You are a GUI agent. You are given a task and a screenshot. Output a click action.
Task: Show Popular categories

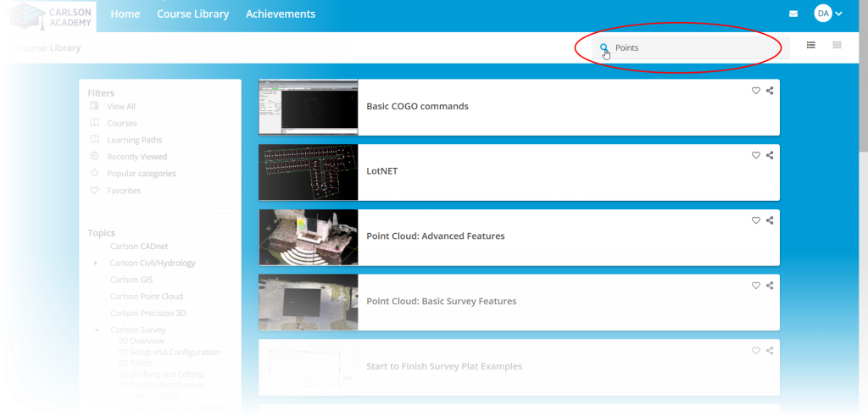pos(142,174)
